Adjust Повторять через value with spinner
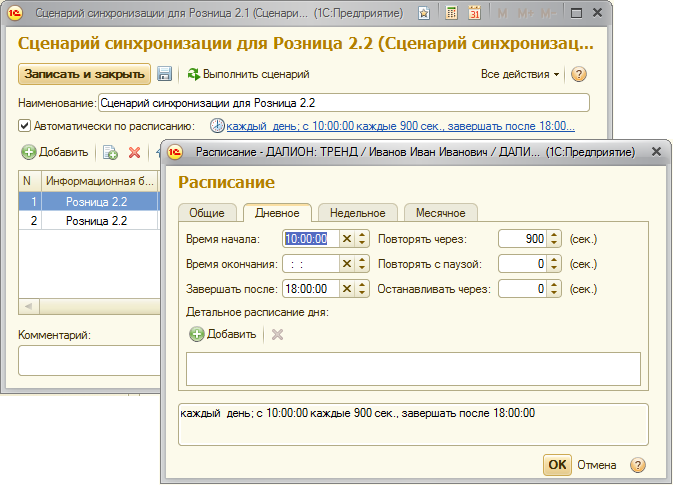The width and height of the screenshot is (673, 485). click(x=554, y=239)
